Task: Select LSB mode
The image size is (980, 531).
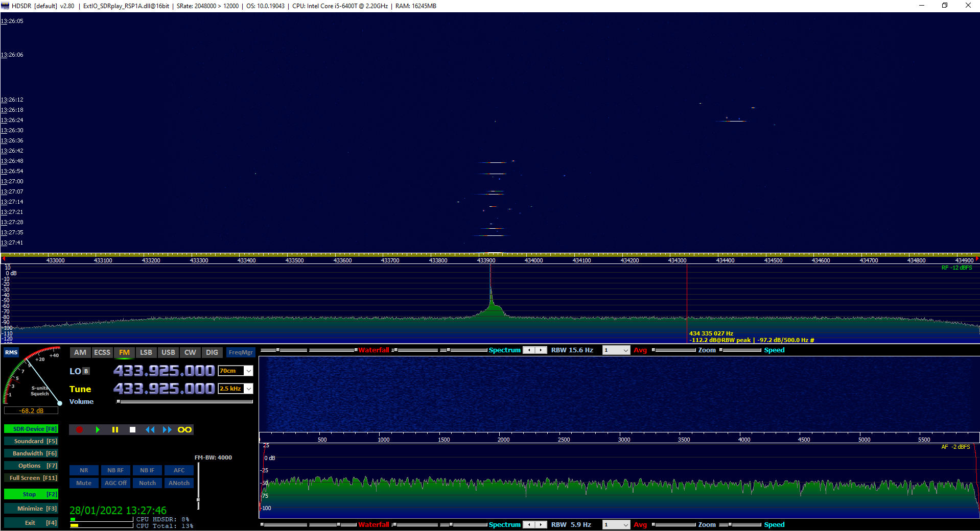Action: [146, 352]
